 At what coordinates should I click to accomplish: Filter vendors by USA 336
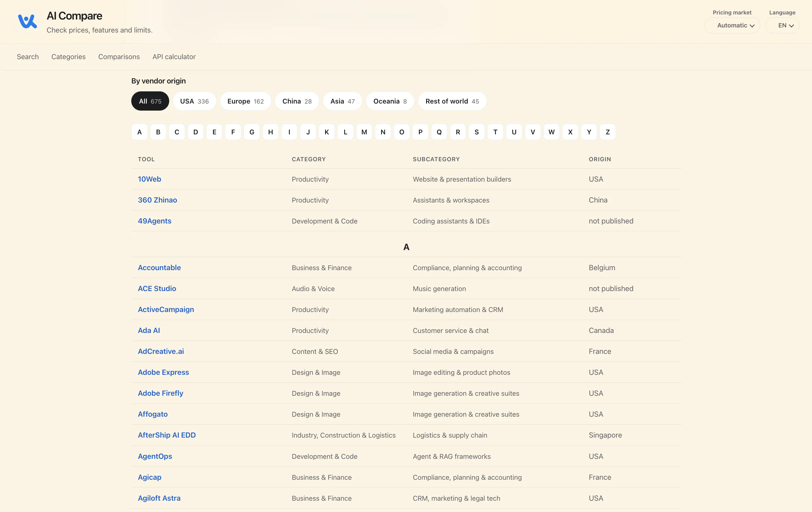click(194, 101)
